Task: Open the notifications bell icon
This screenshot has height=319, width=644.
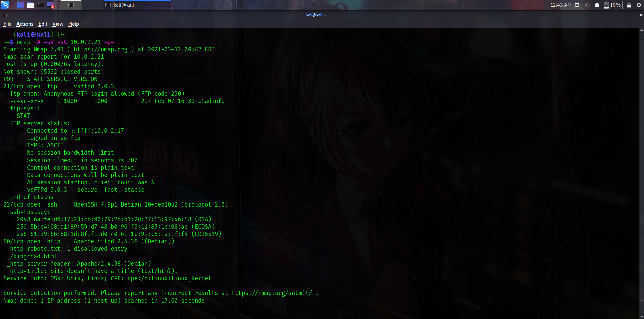Action: [x=597, y=5]
